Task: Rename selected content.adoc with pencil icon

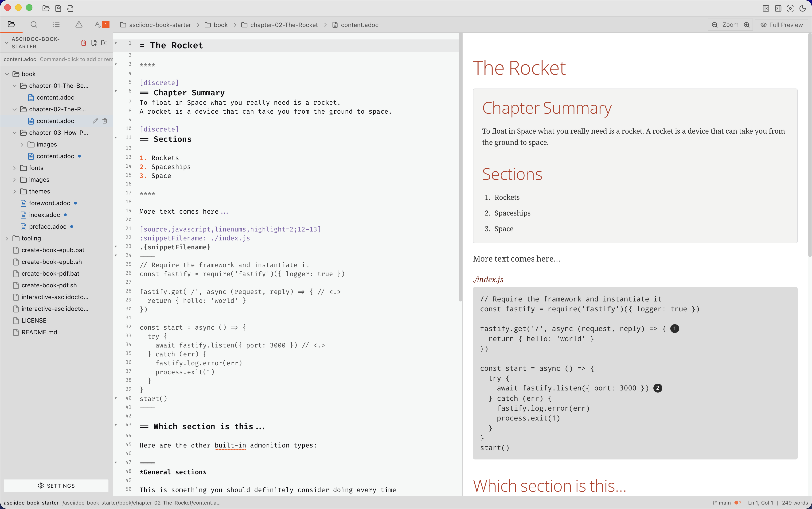Action: 95,121
